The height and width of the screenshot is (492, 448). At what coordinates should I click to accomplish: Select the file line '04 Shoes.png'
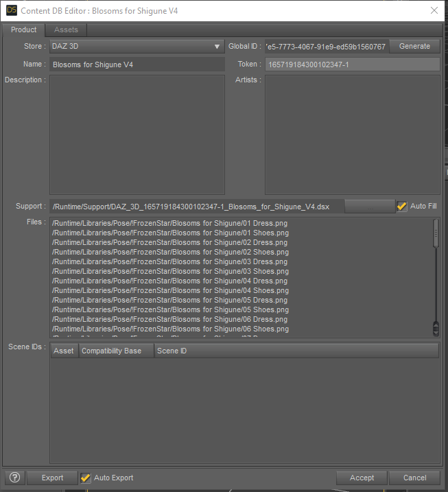170,290
